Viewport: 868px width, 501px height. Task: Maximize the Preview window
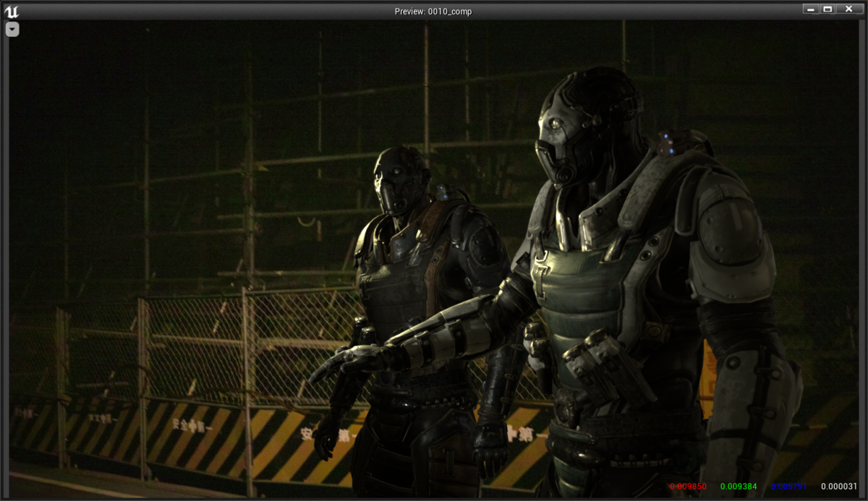828,9
